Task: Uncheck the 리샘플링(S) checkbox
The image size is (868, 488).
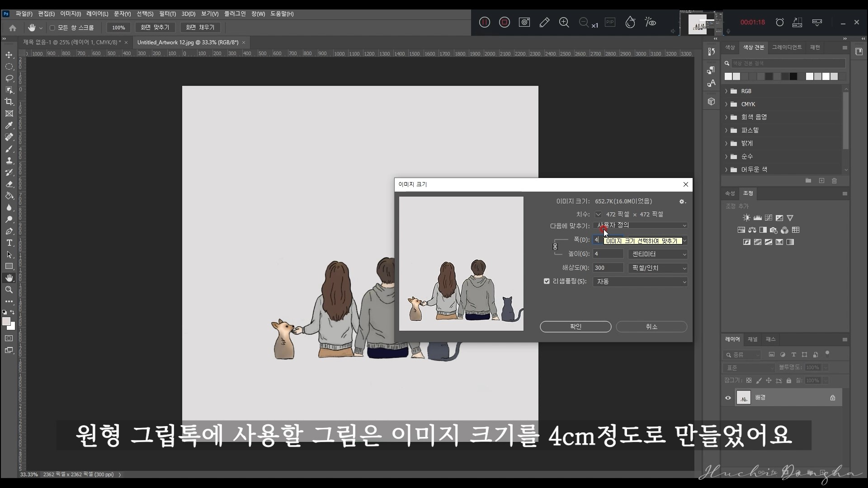Action: [547, 281]
